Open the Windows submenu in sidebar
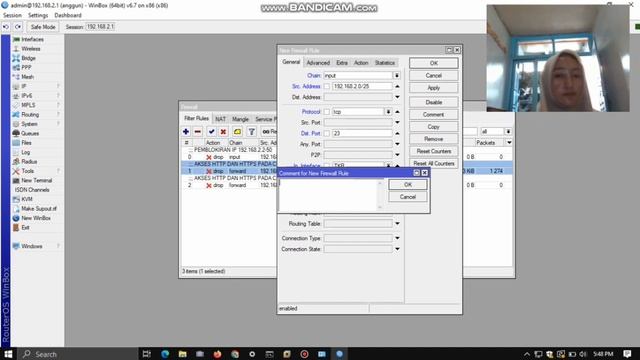640x360 pixels. (31, 246)
